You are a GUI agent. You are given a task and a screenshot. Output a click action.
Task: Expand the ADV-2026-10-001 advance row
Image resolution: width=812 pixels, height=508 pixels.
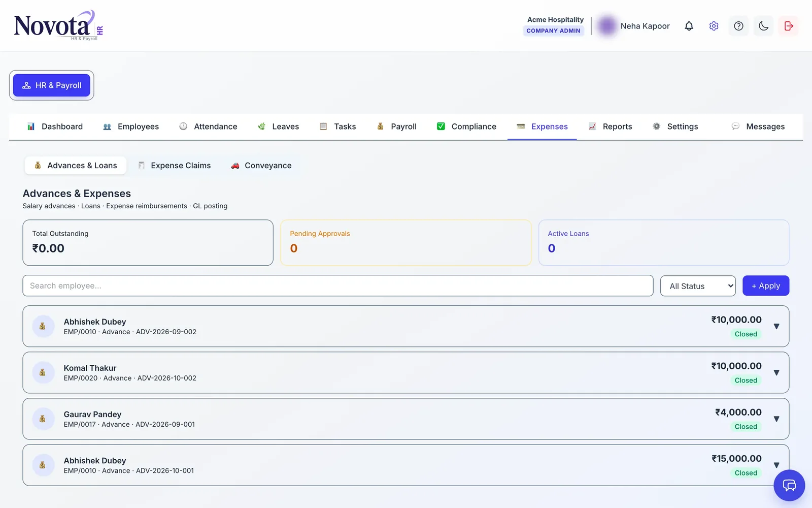(x=776, y=465)
